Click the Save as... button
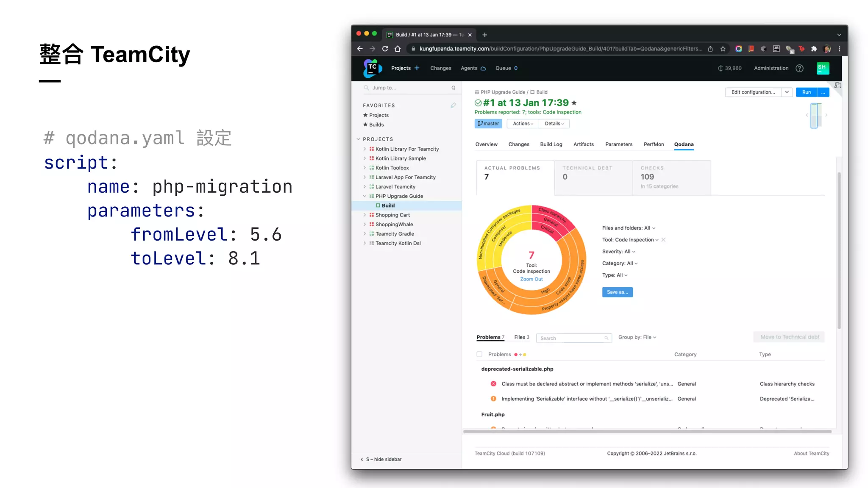Image resolution: width=868 pixels, height=488 pixels. coord(617,292)
